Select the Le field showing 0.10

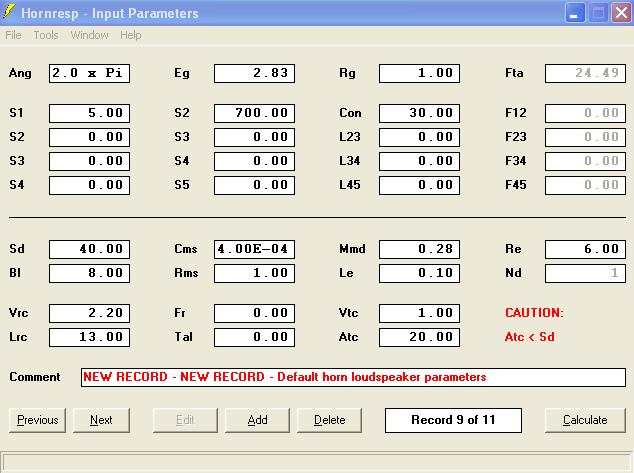419,273
